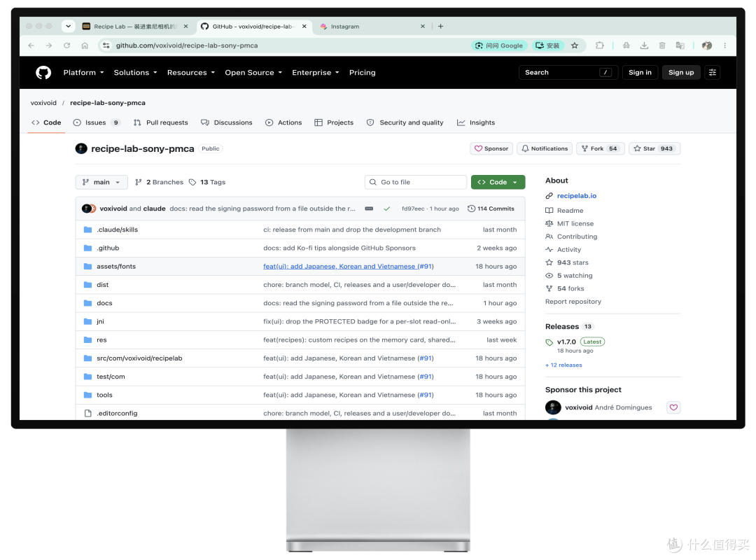Click the Sign in button
This screenshot has width=756, height=560.
pyautogui.click(x=640, y=72)
